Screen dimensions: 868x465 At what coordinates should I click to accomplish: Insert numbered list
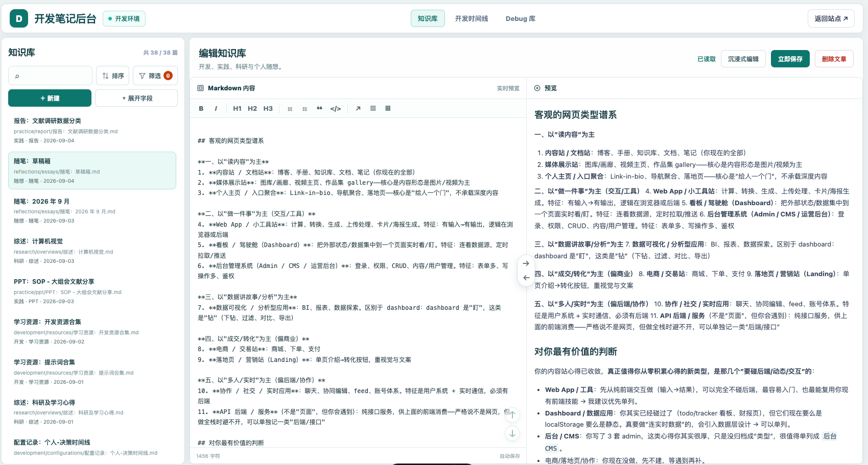(305, 109)
